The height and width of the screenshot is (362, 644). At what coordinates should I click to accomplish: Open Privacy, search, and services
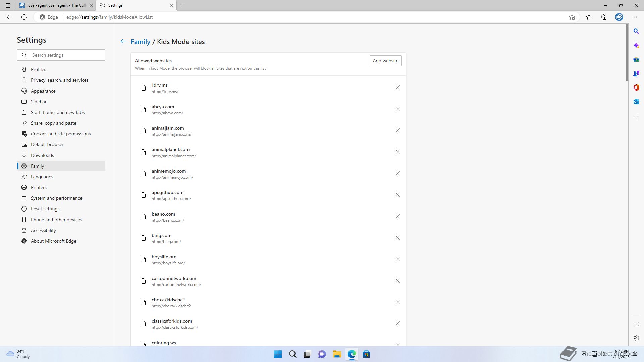click(x=61, y=80)
